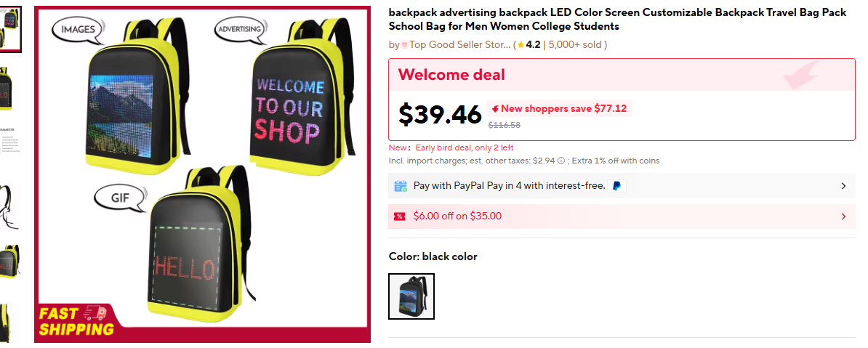The width and height of the screenshot is (868, 348).
Task: Click the red coupon percent icon
Action: tap(400, 217)
